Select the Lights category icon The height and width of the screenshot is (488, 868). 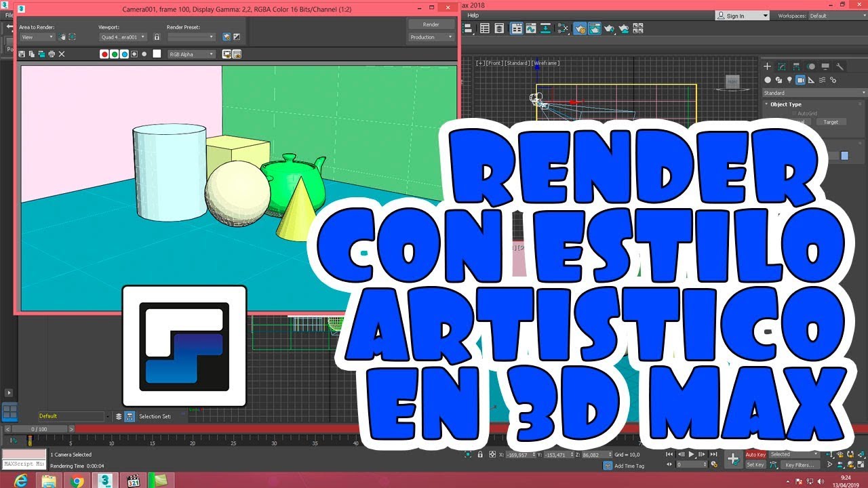tap(789, 80)
